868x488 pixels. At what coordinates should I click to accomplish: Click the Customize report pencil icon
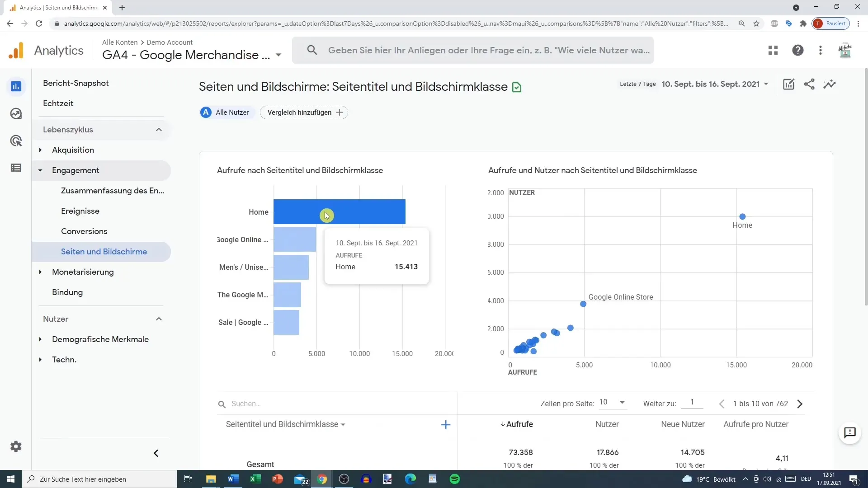[x=788, y=84]
